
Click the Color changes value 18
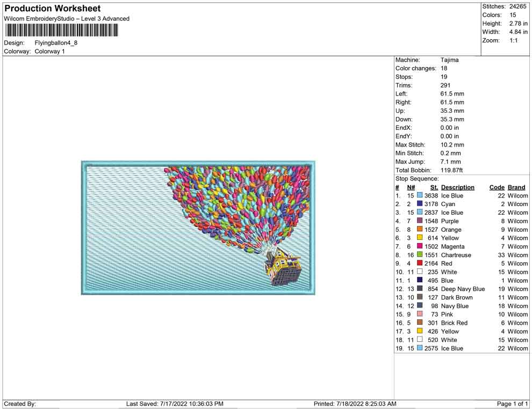[444, 69]
